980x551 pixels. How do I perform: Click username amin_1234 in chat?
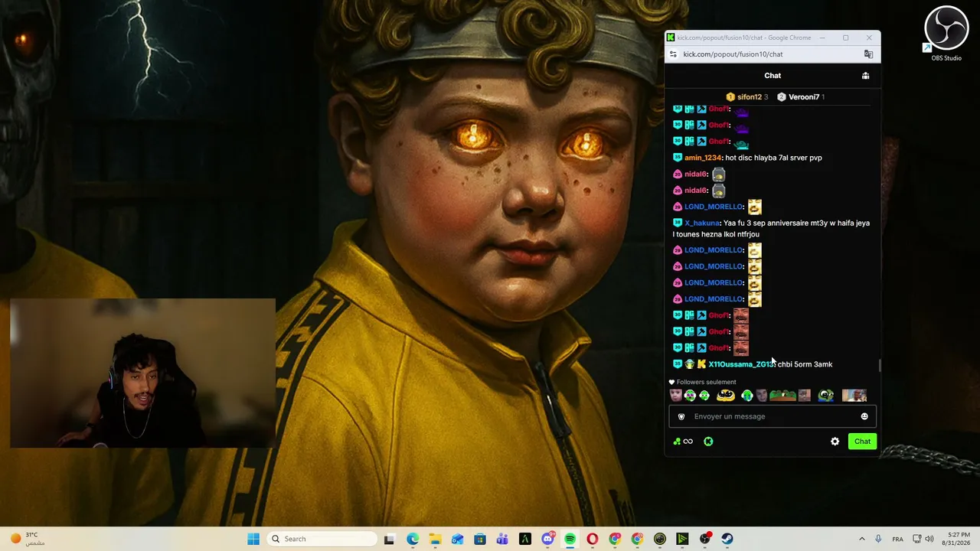click(703, 158)
